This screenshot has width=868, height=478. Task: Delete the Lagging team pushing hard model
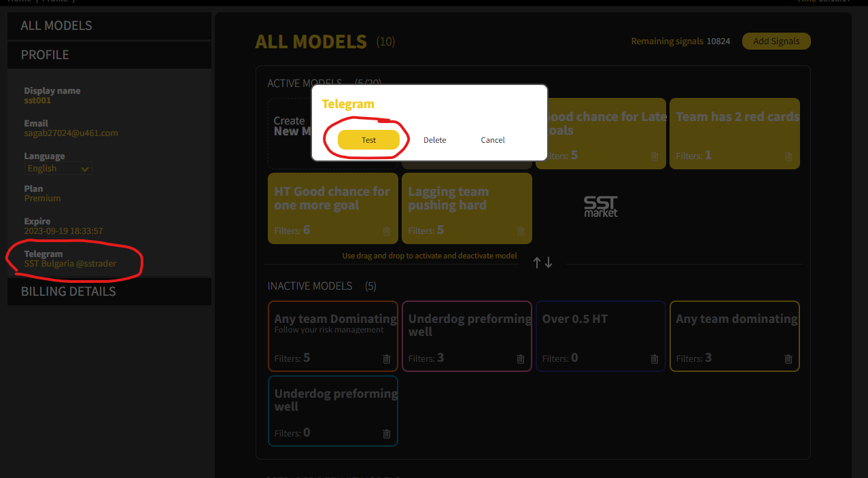click(x=521, y=231)
